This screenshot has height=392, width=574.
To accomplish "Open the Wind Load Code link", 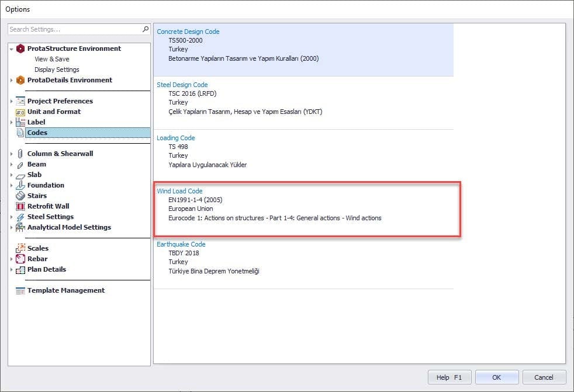I will 180,190.
